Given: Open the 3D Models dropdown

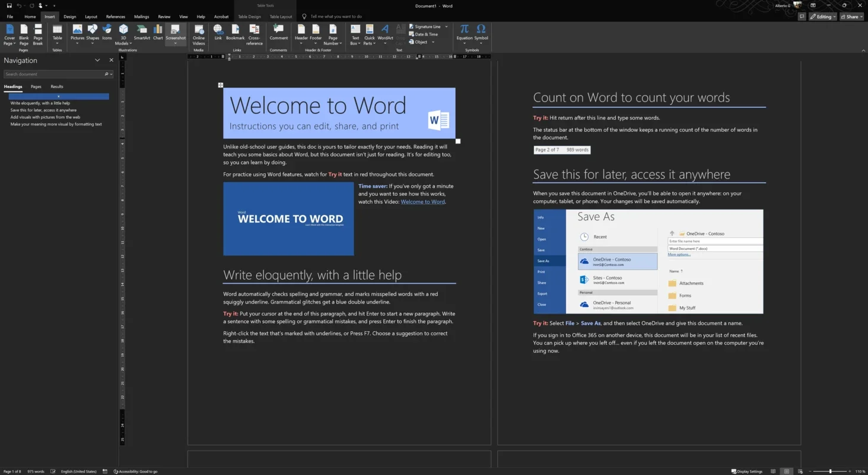Looking at the screenshot, I should tap(123, 34).
